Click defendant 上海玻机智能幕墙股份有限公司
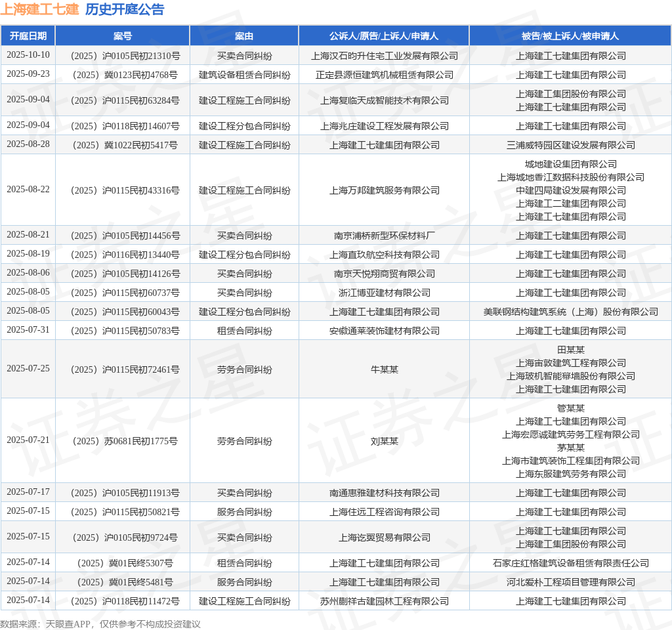Image resolution: width=672 pixels, height=630 pixels. pyautogui.click(x=570, y=376)
